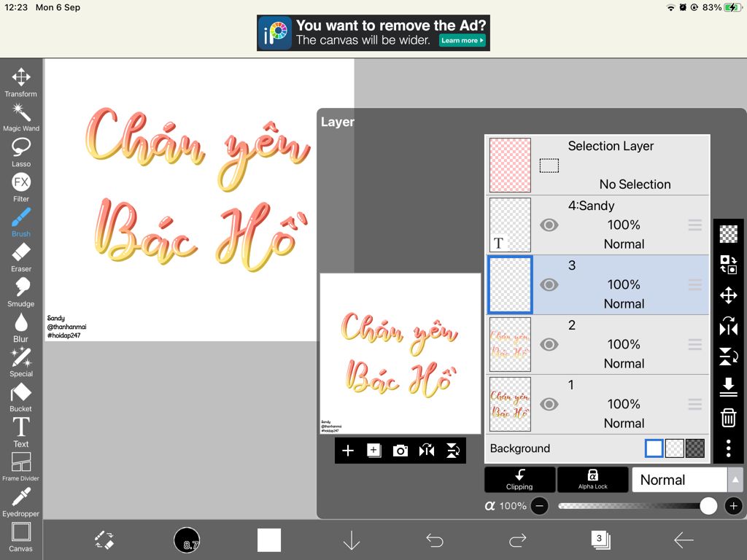
Task: Delete layer with trash can icon
Action: pos(729,418)
